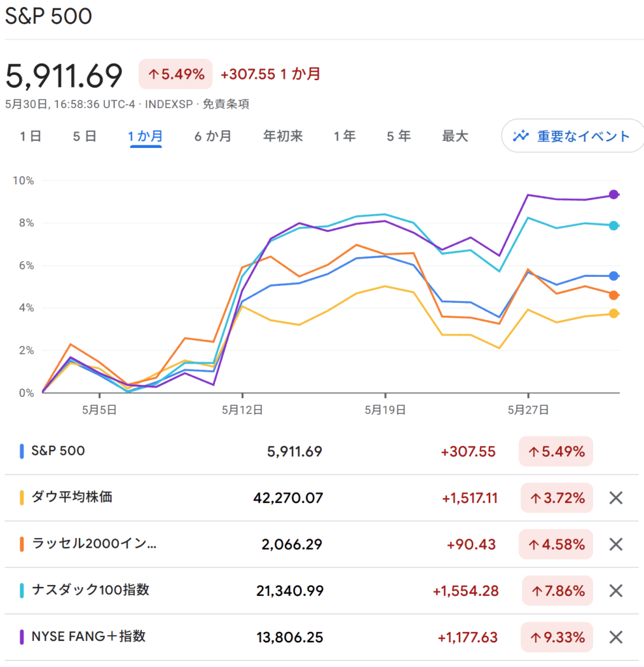644x667 pixels.
Task: Click the 5月27日 date label on the axis
Action: pyautogui.click(x=528, y=410)
